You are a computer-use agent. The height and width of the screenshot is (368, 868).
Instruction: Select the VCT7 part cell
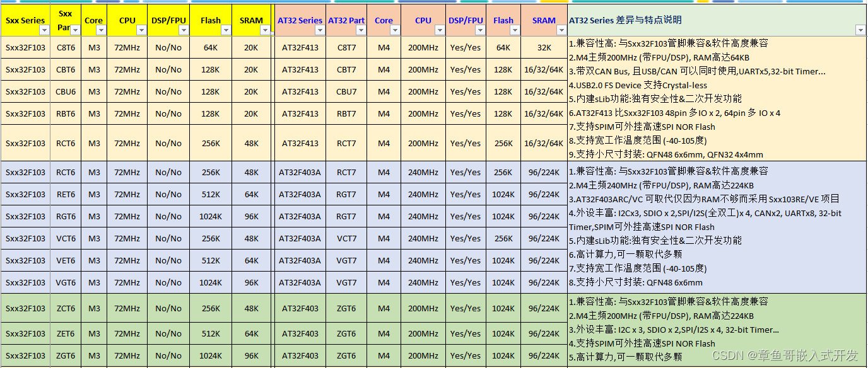(x=346, y=238)
